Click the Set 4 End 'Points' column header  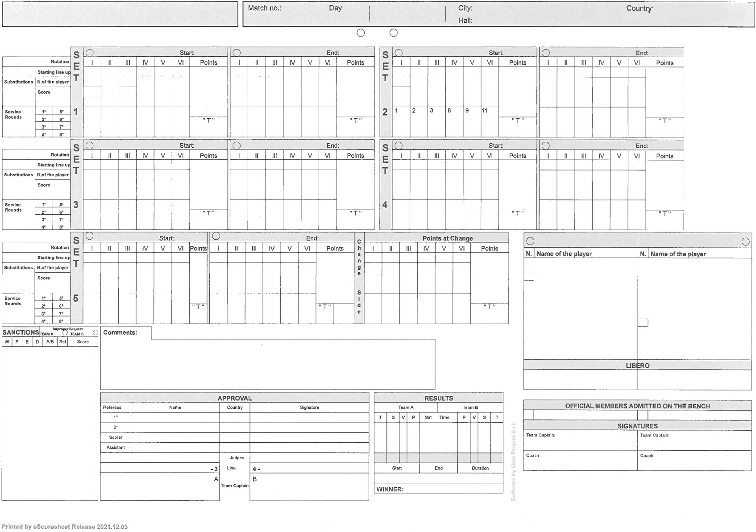(665, 156)
